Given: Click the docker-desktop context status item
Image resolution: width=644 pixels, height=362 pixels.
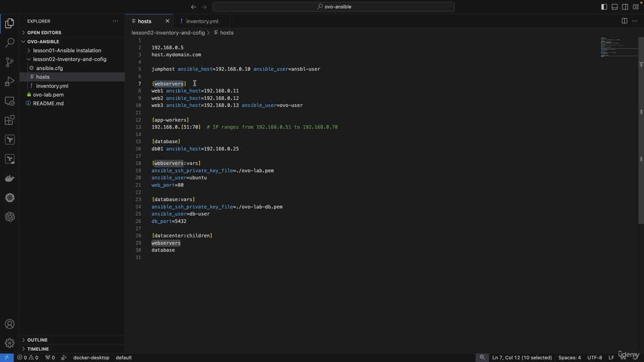Looking at the screenshot, I should click(91, 357).
